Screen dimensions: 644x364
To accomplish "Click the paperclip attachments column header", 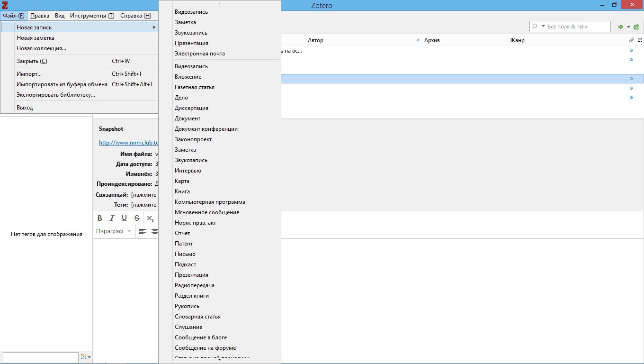I will [x=632, y=40].
